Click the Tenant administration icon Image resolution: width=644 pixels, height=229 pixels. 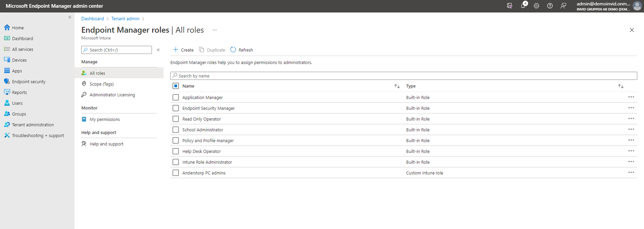[7, 125]
